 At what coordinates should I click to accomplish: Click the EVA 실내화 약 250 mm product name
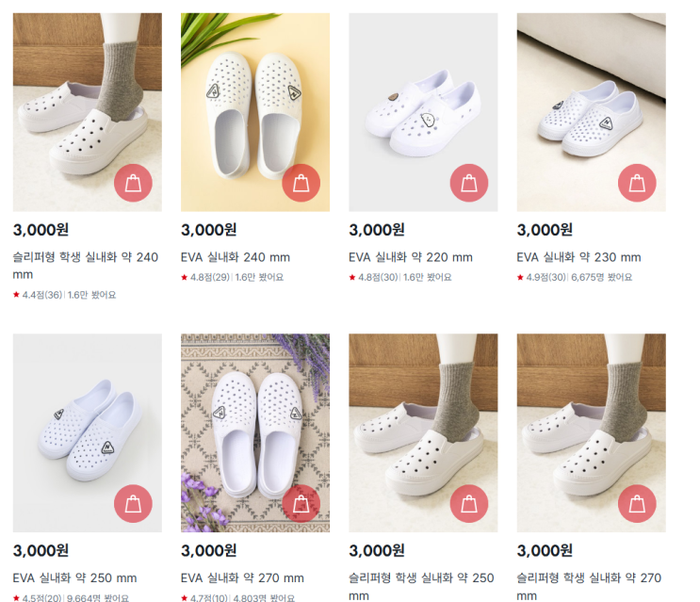pos(74,578)
